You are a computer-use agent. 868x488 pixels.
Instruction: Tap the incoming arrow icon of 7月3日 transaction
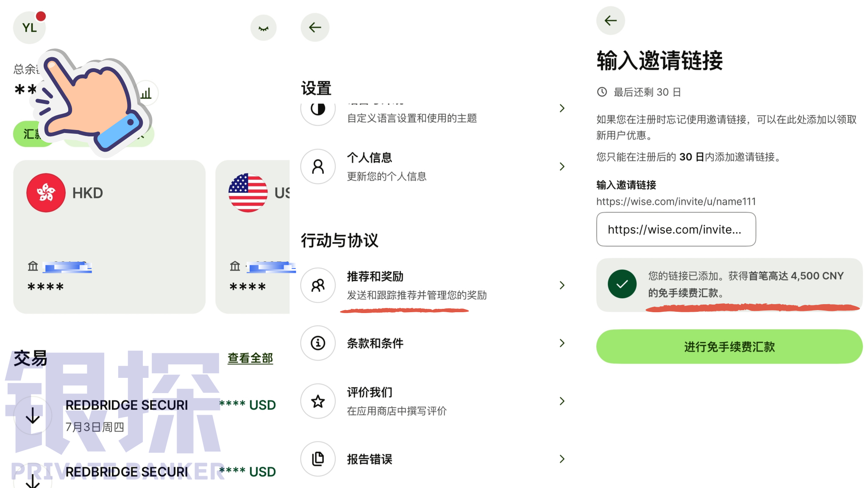[33, 416]
